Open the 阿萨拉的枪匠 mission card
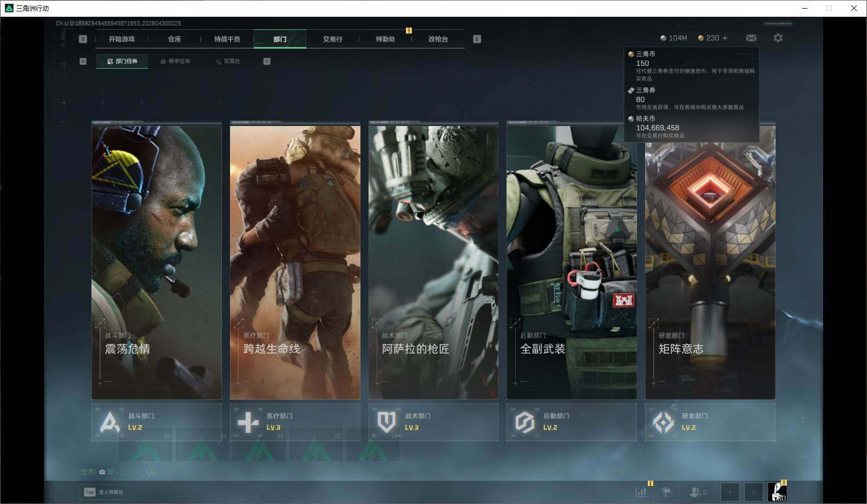This screenshot has width=867, height=504. 433,262
